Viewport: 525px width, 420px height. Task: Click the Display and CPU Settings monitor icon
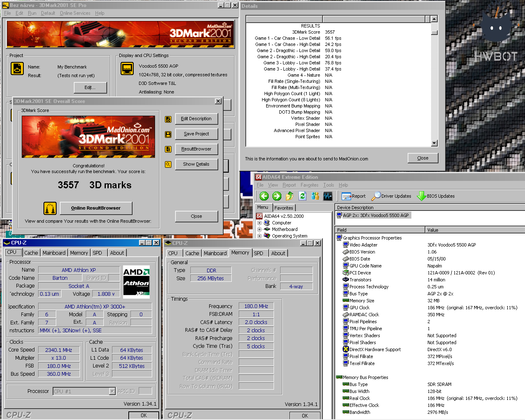tap(127, 68)
